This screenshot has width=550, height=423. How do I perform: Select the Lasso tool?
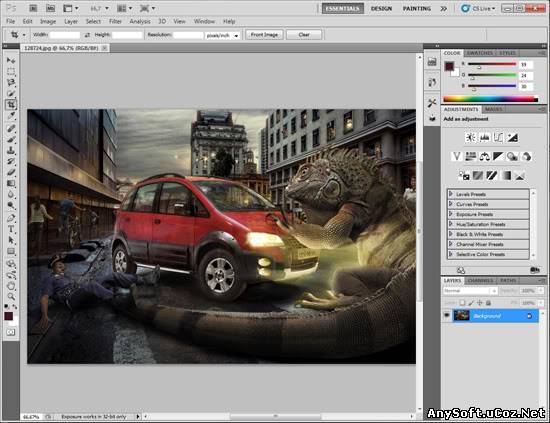pos(11,82)
